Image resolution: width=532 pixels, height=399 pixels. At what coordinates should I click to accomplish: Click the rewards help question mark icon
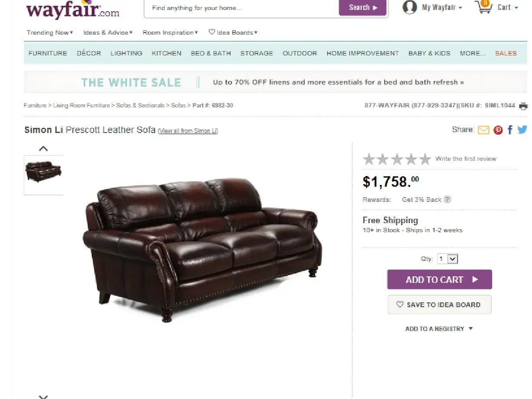(x=448, y=200)
